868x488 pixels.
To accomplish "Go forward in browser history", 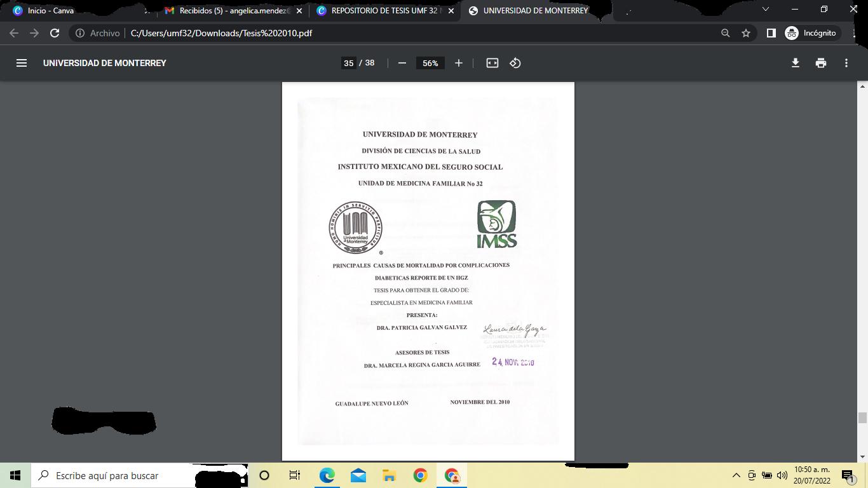I will (34, 33).
